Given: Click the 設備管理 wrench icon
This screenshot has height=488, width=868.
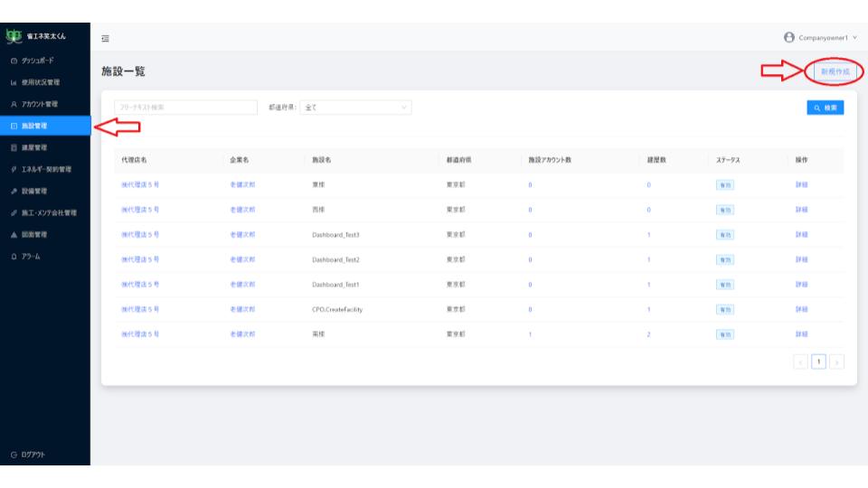Looking at the screenshot, I should [13, 191].
